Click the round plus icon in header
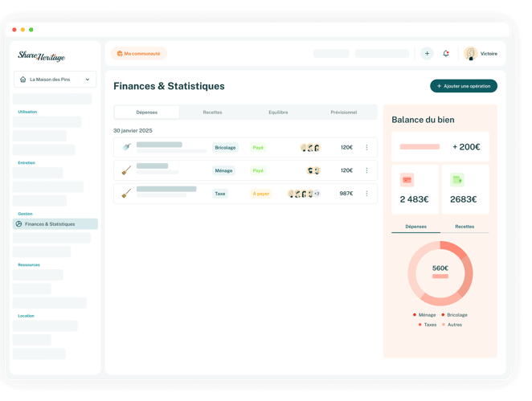This screenshot has width=532, height=401. (427, 54)
